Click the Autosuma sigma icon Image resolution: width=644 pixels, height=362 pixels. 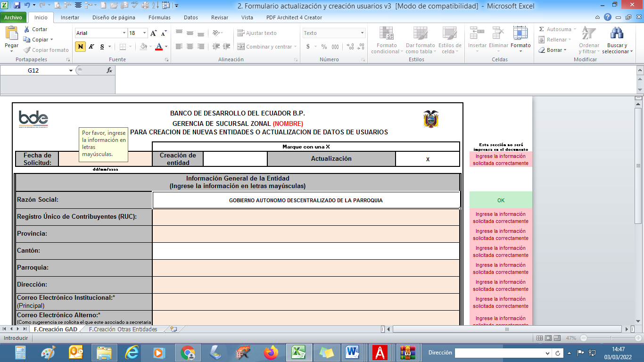pos(542,29)
